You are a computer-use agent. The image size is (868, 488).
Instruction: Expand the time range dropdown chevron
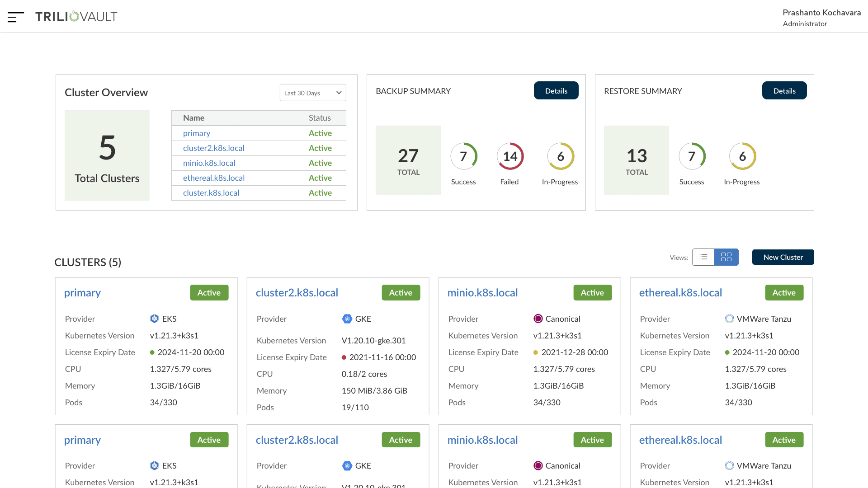339,93
